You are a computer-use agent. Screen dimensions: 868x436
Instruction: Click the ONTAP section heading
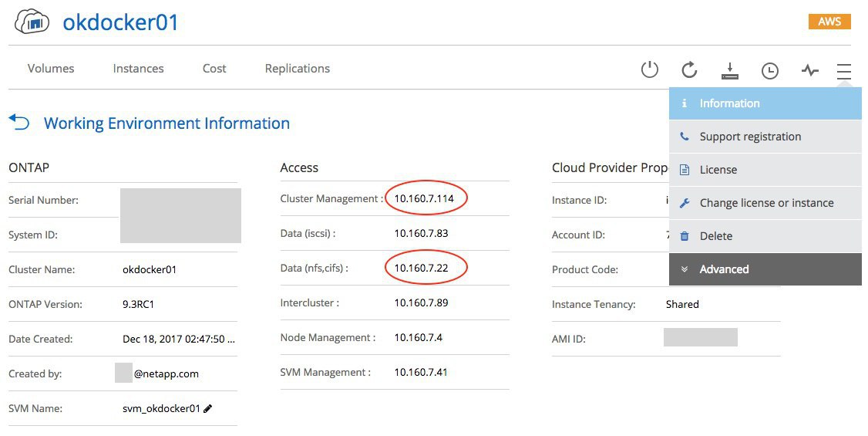(x=29, y=168)
